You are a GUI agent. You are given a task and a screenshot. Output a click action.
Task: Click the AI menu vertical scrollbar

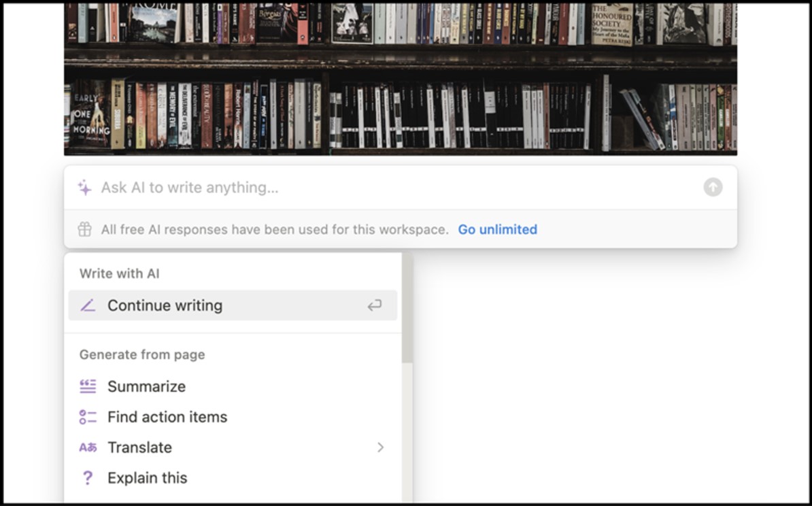click(407, 308)
